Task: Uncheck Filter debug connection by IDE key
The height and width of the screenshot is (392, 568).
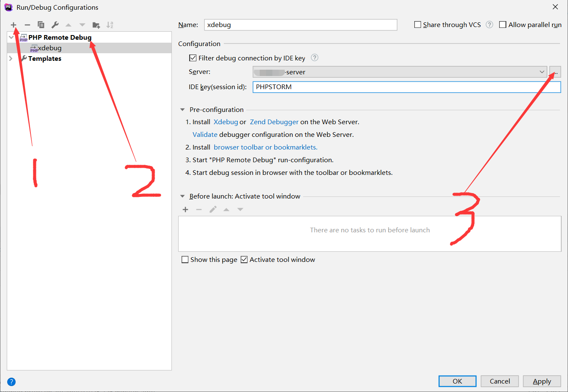Action: coord(193,58)
